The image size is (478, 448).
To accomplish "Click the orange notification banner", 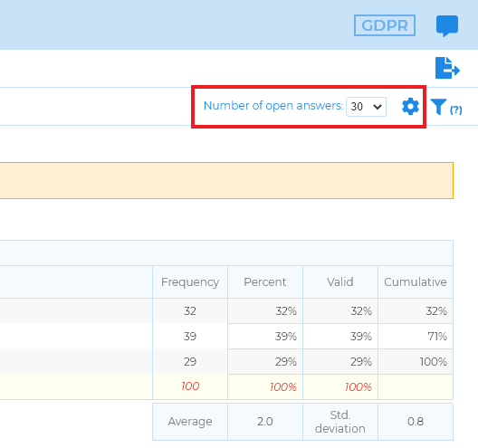I will point(226,180).
